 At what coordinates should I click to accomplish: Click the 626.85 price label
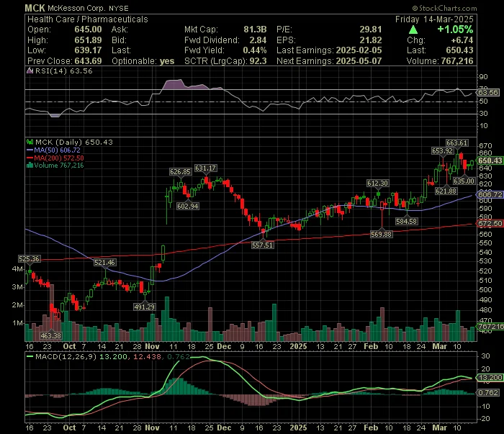180,172
